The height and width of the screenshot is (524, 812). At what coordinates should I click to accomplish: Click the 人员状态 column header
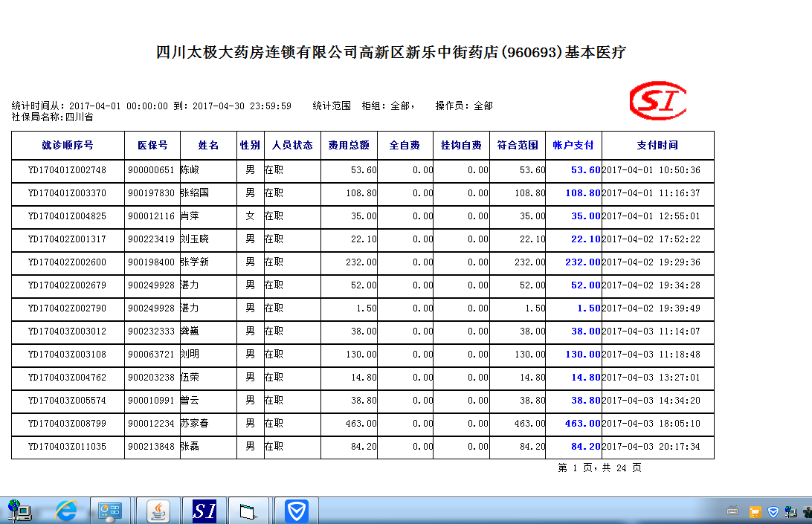(292, 146)
